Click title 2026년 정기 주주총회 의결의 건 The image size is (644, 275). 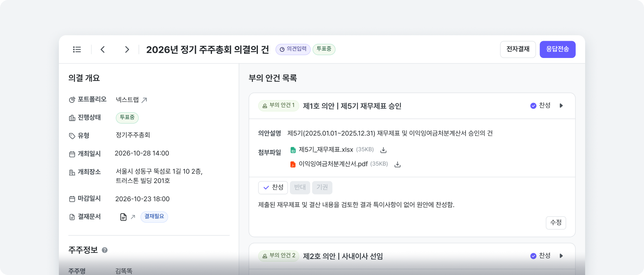(208, 50)
